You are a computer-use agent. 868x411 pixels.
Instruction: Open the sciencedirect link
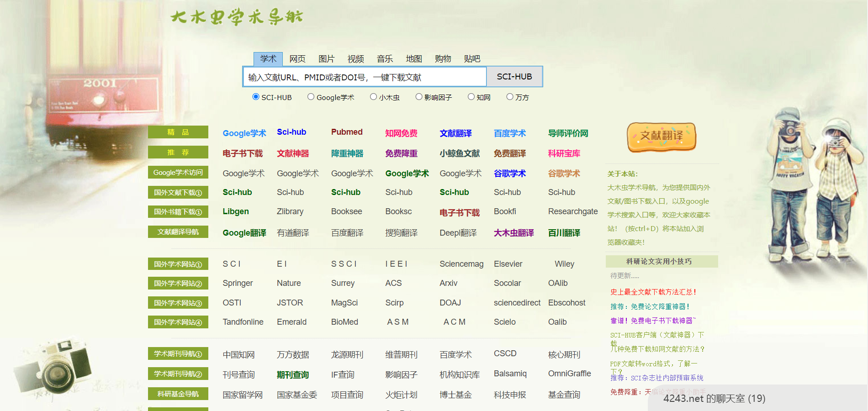(517, 303)
